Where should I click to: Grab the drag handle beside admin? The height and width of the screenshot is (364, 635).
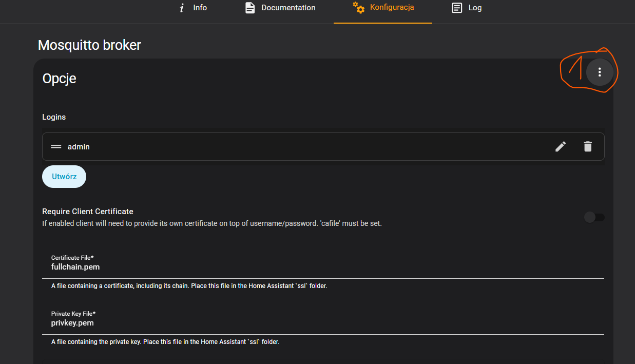(56, 147)
